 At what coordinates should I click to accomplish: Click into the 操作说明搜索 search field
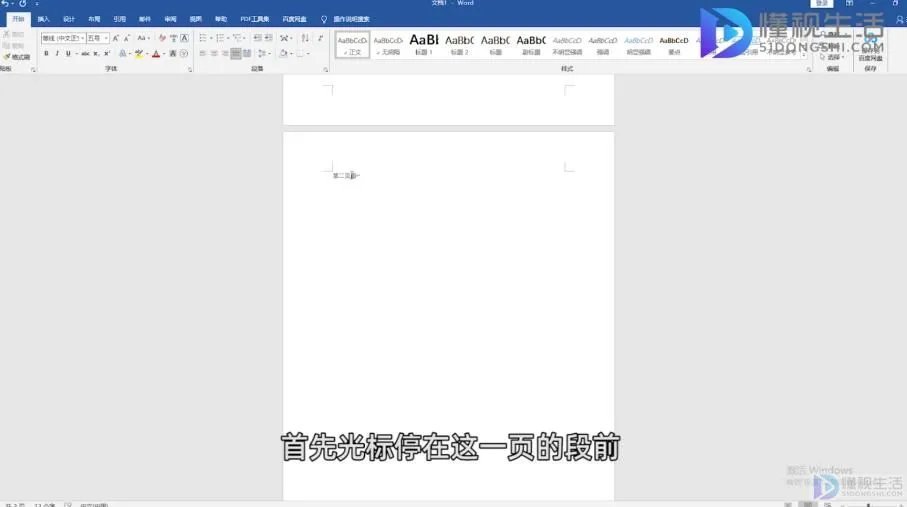pyautogui.click(x=351, y=19)
